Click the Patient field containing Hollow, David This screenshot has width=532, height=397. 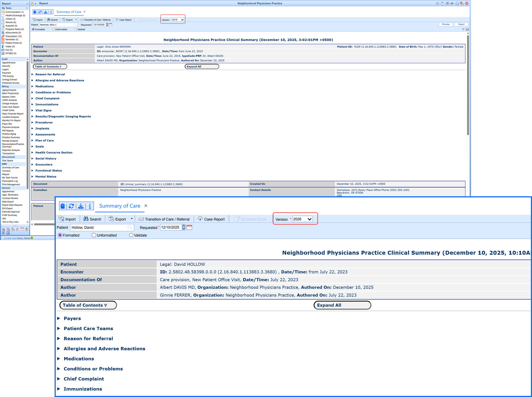[x=99, y=227]
